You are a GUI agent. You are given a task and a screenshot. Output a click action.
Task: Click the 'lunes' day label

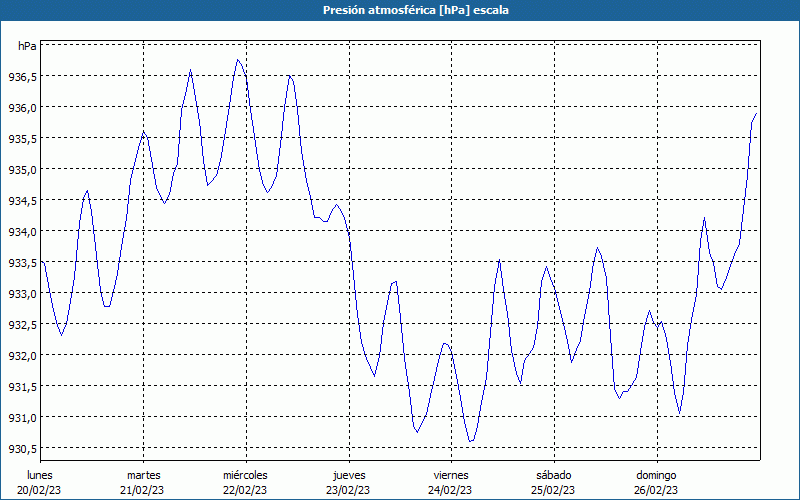(39, 475)
